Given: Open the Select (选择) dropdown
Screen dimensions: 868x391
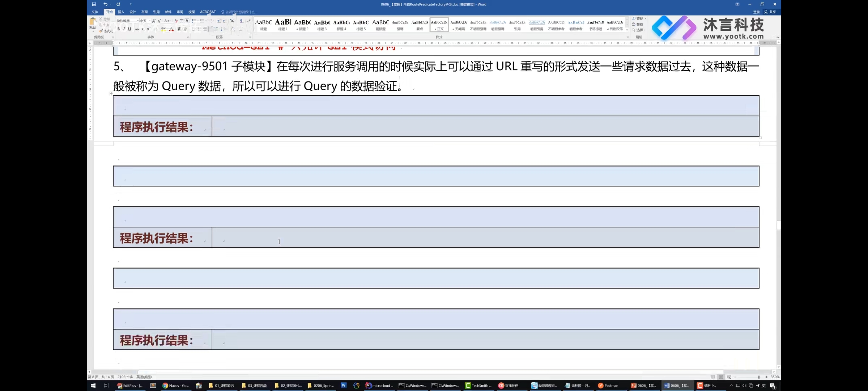Looking at the screenshot, I should pos(639,30).
